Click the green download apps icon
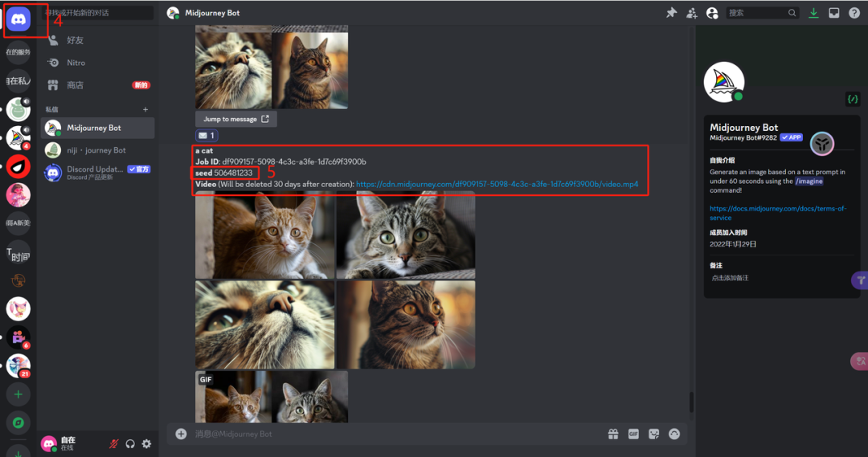 pyautogui.click(x=814, y=13)
